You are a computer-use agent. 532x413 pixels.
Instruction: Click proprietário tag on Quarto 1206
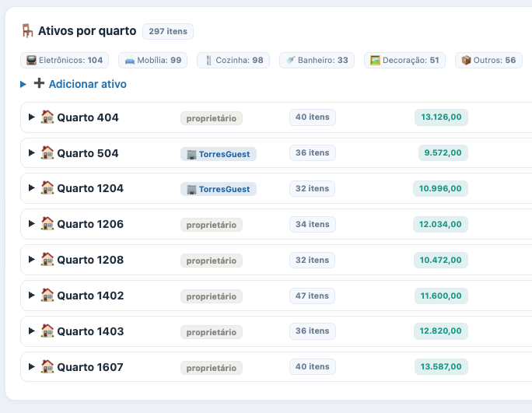(212, 225)
